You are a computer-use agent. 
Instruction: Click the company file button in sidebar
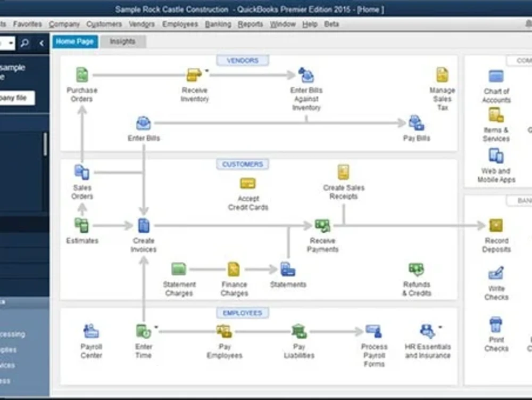point(17,98)
